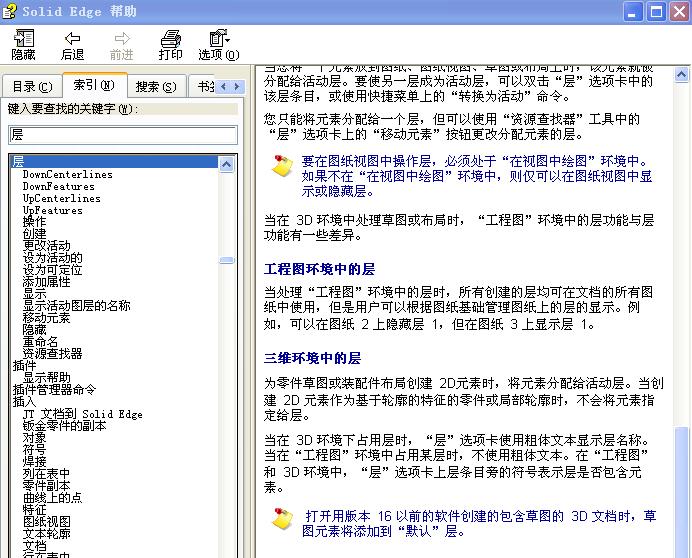Maximize the Solid Edge help window
692x558 pixels.
[x=656, y=12]
